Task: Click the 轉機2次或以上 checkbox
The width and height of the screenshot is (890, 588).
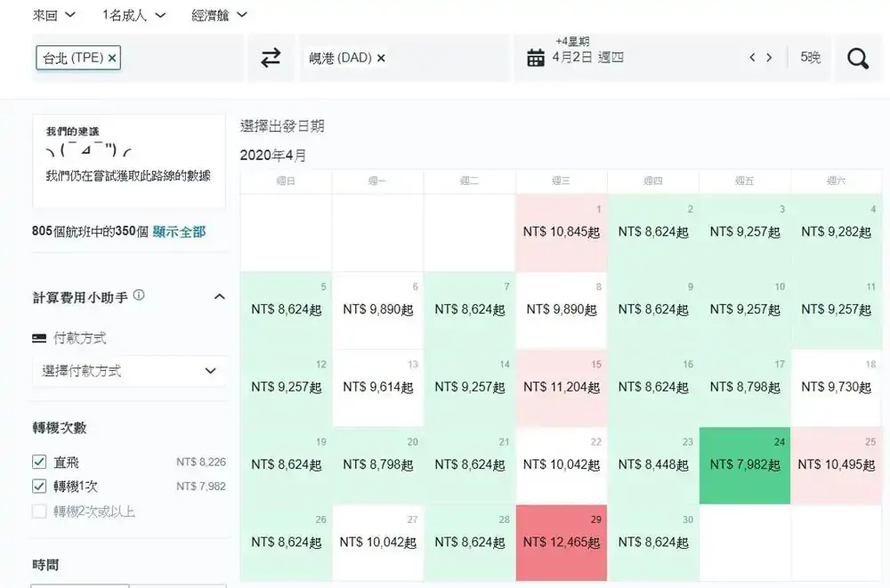Action: click(x=39, y=511)
